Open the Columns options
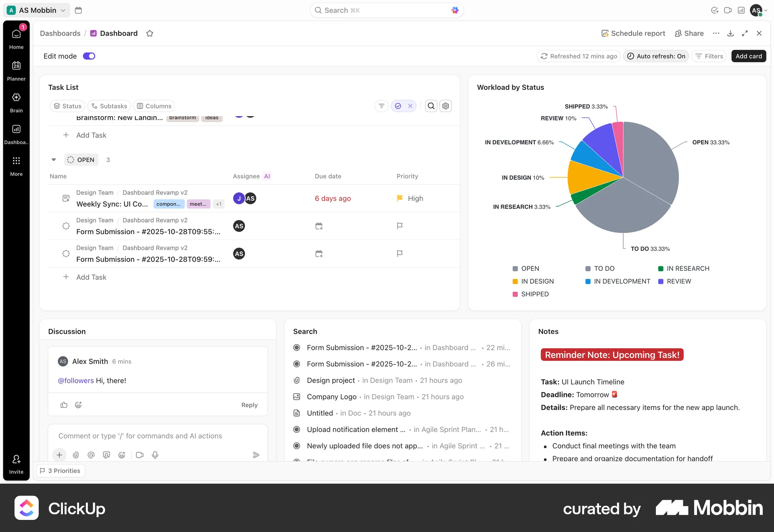 tap(154, 106)
